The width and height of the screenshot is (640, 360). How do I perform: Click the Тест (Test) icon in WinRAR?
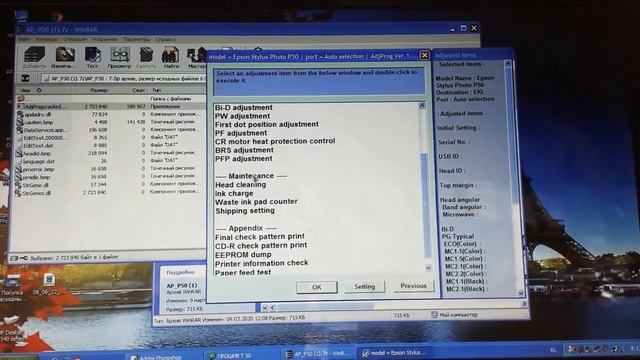coord(93,57)
